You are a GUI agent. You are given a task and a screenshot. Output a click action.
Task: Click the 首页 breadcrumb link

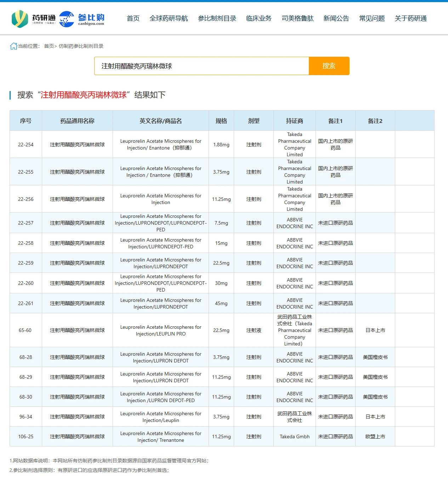(49, 46)
